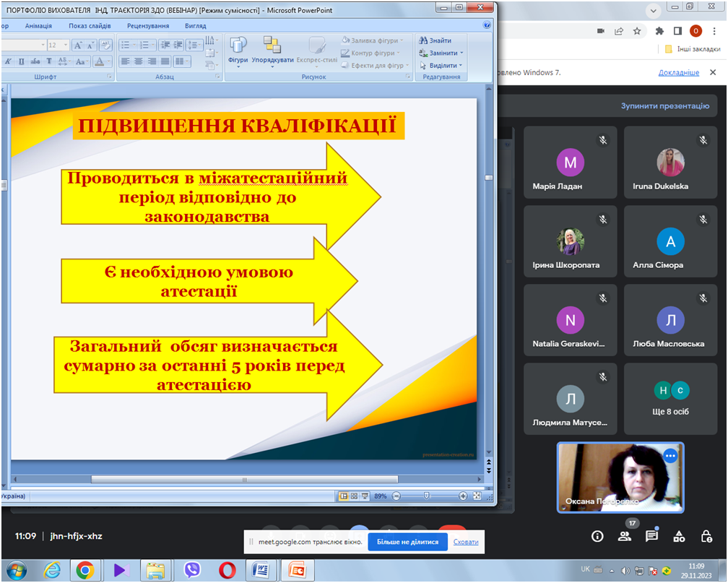The width and height of the screenshot is (728, 583).
Task: Open Chrome share page icon
Action: (618, 31)
